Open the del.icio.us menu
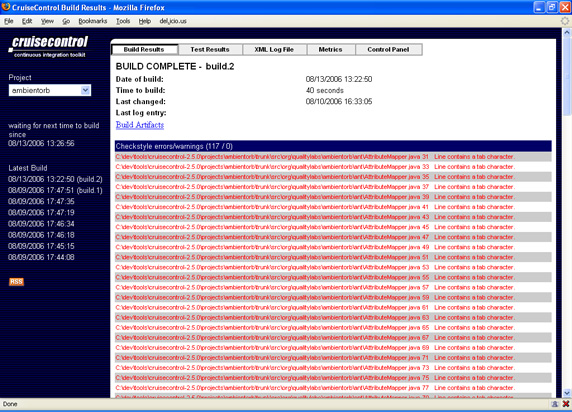This screenshot has width=572, height=412. (173, 21)
